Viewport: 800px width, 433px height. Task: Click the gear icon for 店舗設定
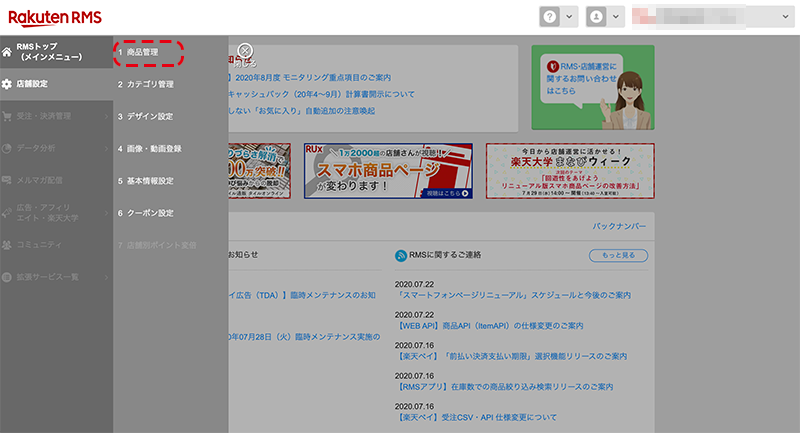[7, 84]
